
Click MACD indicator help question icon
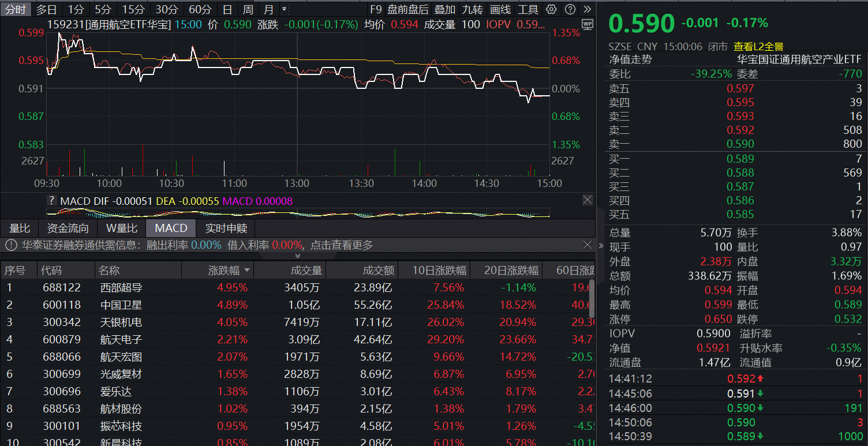[x=52, y=201]
